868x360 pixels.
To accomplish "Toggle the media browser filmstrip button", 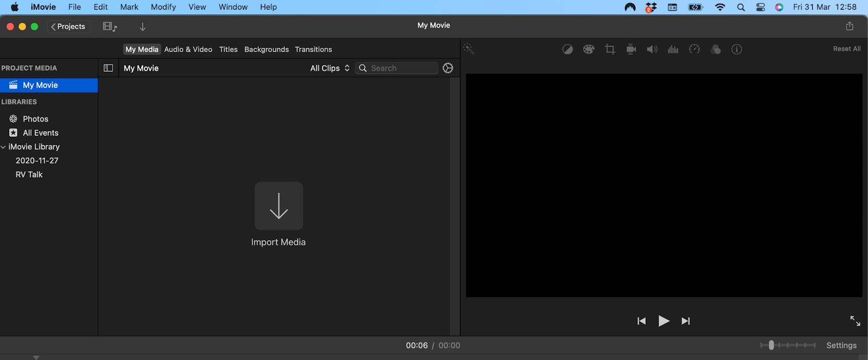I will [110, 27].
